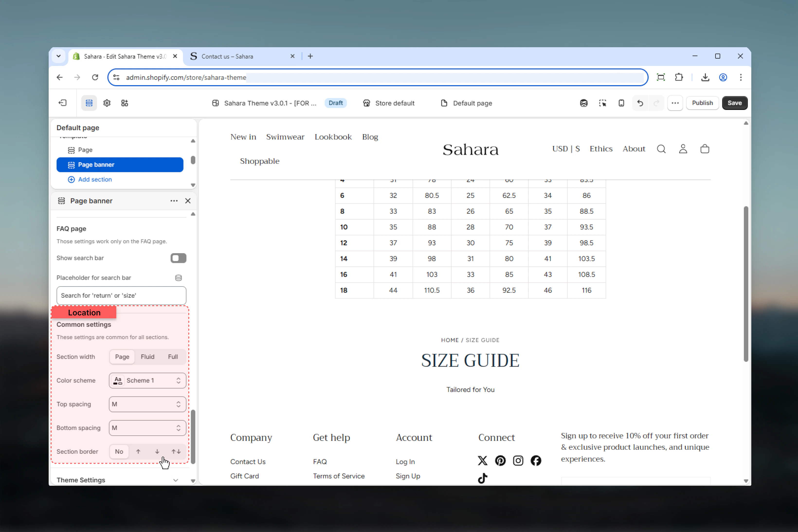
Task: Click the Save button
Action: (x=735, y=103)
